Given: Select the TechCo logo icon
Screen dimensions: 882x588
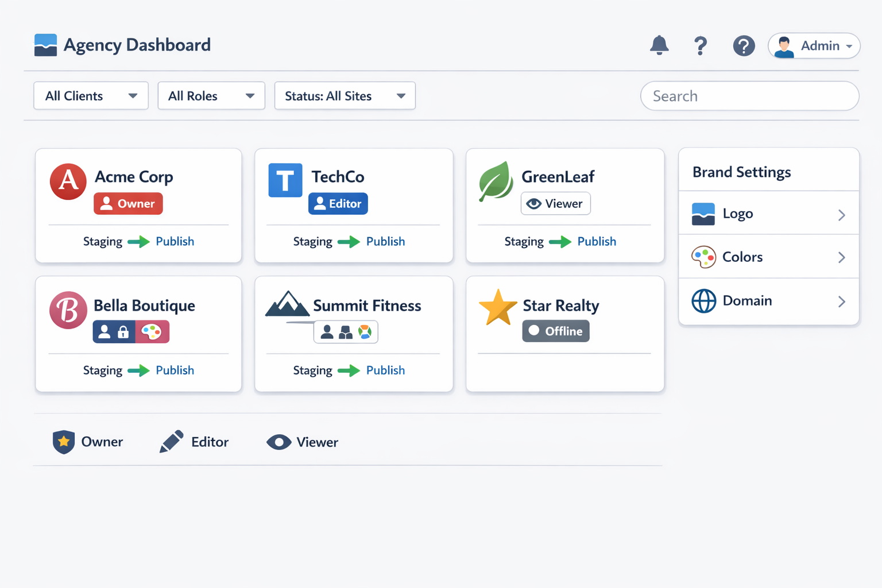Looking at the screenshot, I should (x=285, y=180).
